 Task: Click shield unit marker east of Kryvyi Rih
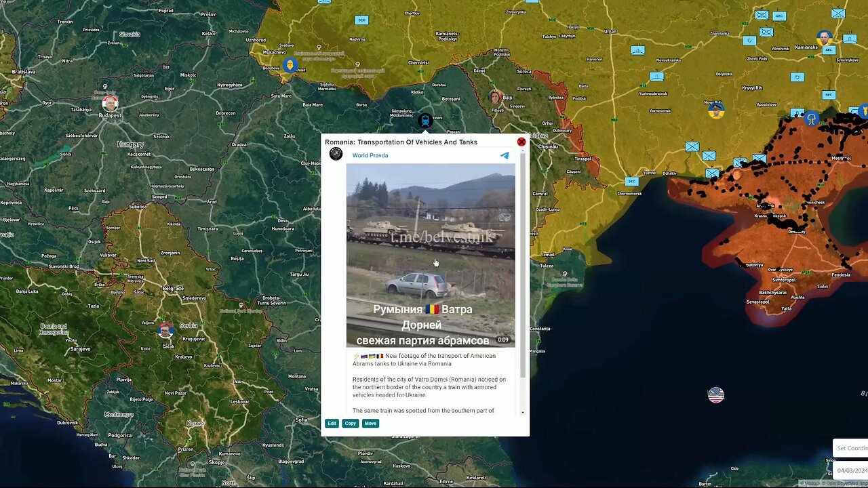pyautogui.click(x=797, y=77)
